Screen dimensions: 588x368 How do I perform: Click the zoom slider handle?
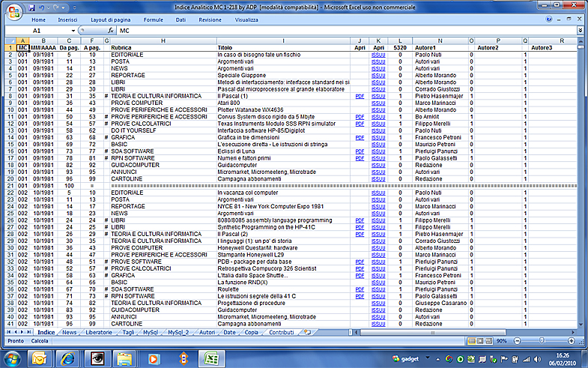tap(542, 340)
